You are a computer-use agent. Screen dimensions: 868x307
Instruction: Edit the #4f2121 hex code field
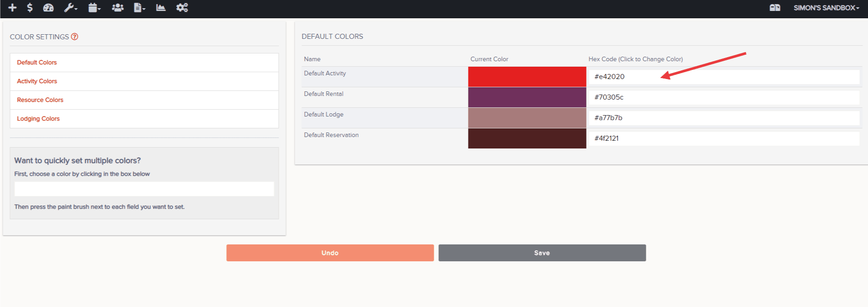click(x=724, y=138)
